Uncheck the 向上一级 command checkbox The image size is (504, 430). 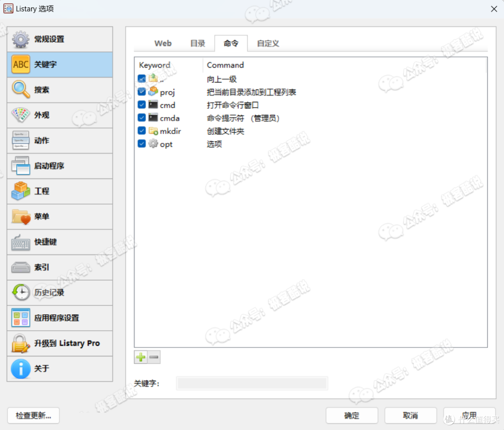pyautogui.click(x=142, y=79)
